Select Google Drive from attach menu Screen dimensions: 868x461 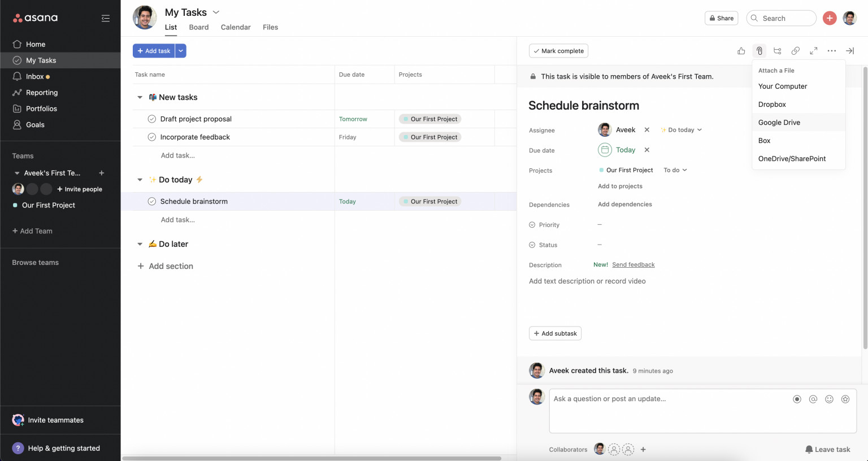(779, 123)
